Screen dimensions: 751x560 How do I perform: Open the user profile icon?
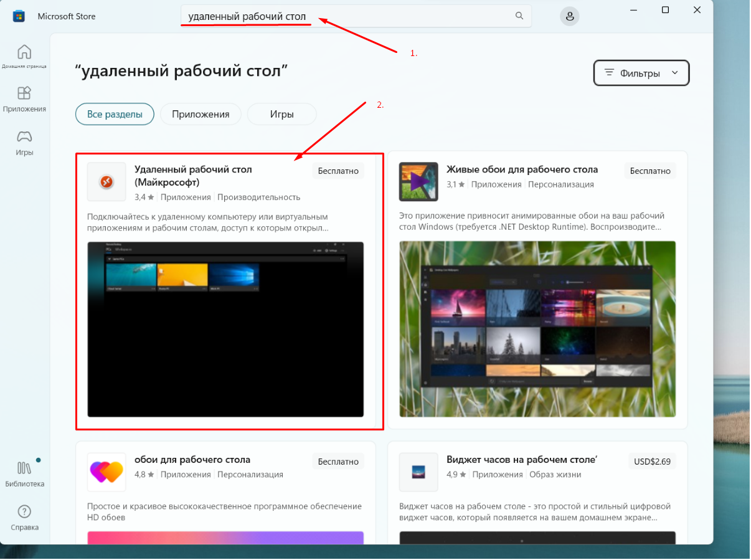pos(570,16)
